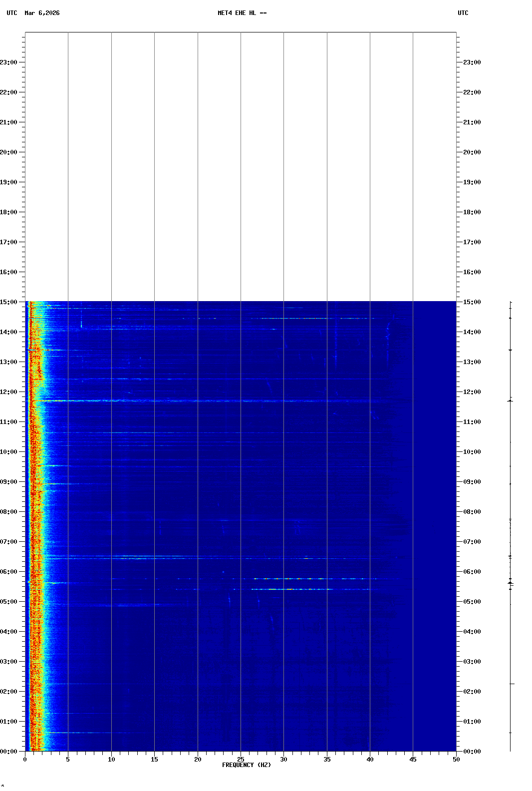The image size is (532, 791).
Task: Click the UTC label at top right
Action: pyautogui.click(x=463, y=13)
